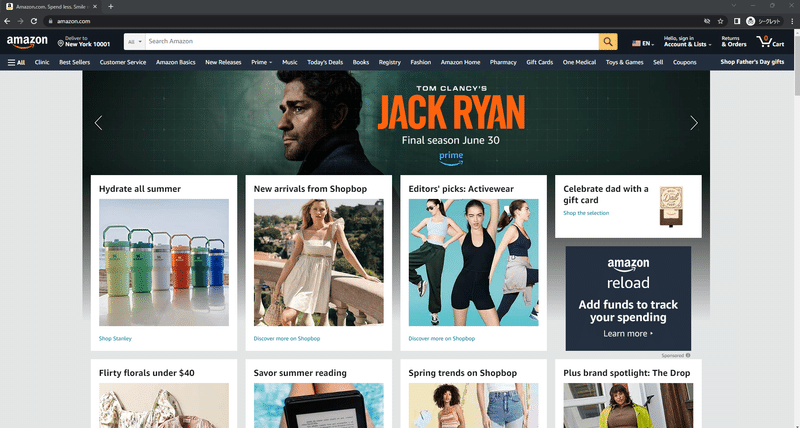The image size is (800, 428).
Task: Open Customer Service
Action: click(x=122, y=62)
